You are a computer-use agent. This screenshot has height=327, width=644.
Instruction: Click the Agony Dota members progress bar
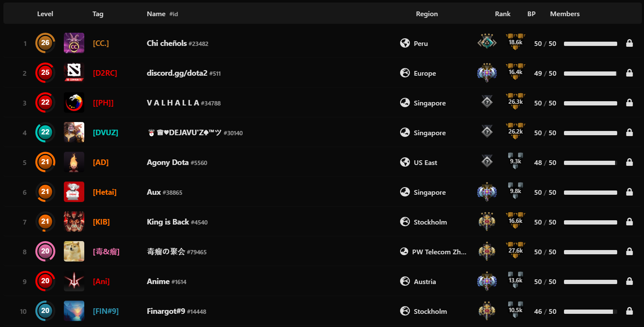[x=590, y=163]
